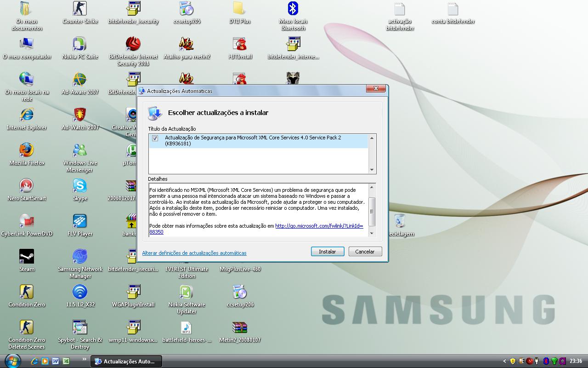This screenshot has height=368, width=588.
Task: Select the battlefield-heroes MP3 file
Action: click(187, 331)
